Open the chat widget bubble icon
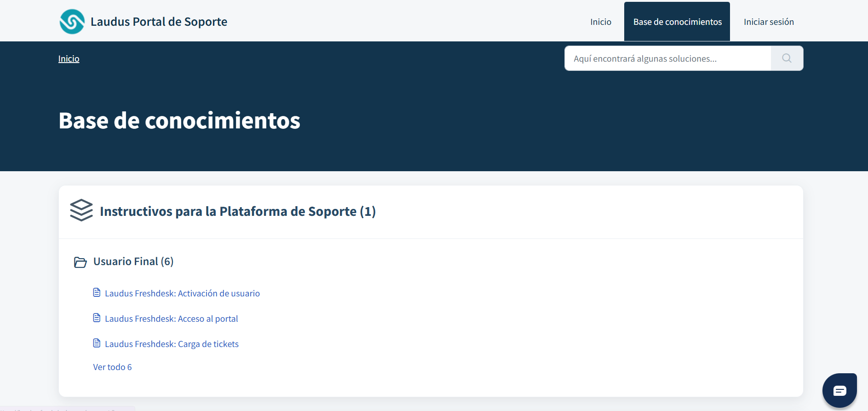The width and height of the screenshot is (868, 411). coord(839,391)
